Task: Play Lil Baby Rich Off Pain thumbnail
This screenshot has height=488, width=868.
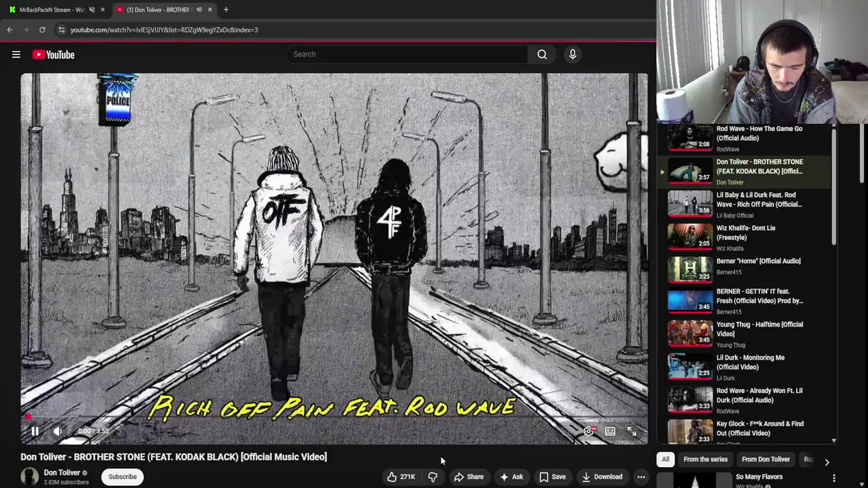Action: [x=690, y=204]
